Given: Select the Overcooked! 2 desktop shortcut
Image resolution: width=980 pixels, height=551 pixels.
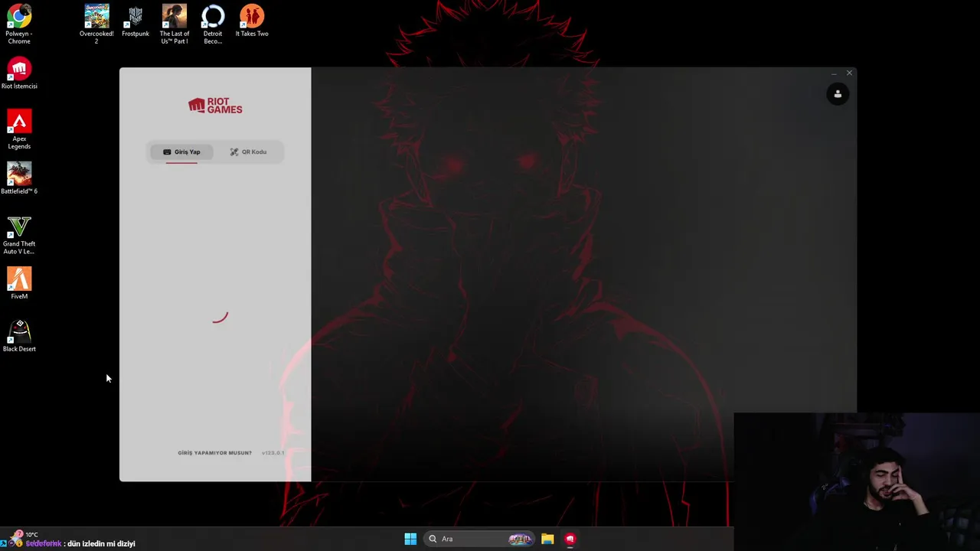Looking at the screenshot, I should (x=96, y=24).
